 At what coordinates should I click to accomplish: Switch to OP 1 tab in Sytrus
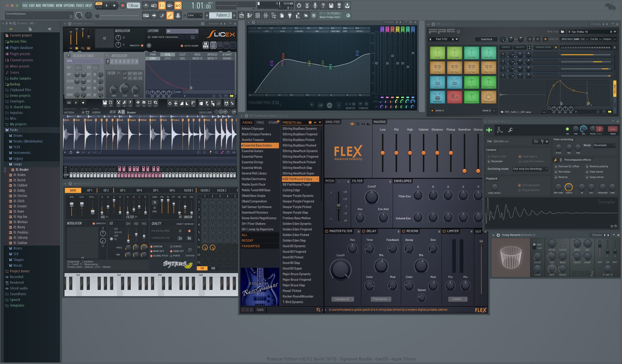coord(89,190)
